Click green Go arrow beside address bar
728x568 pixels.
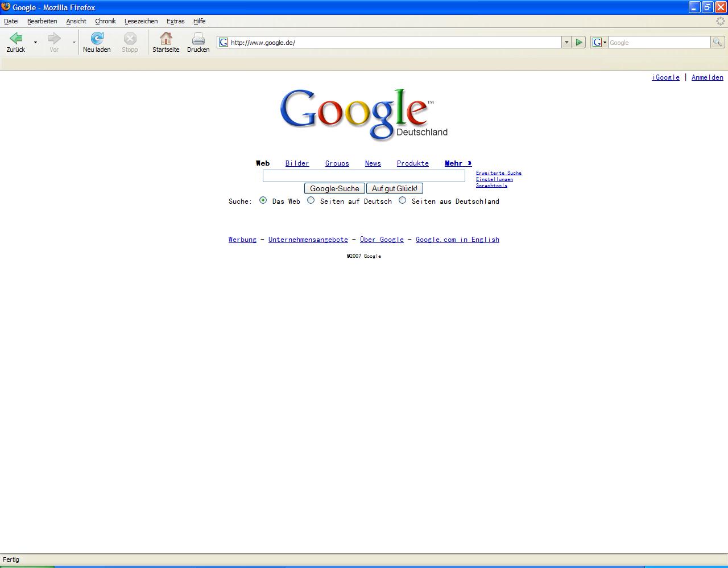click(x=579, y=42)
